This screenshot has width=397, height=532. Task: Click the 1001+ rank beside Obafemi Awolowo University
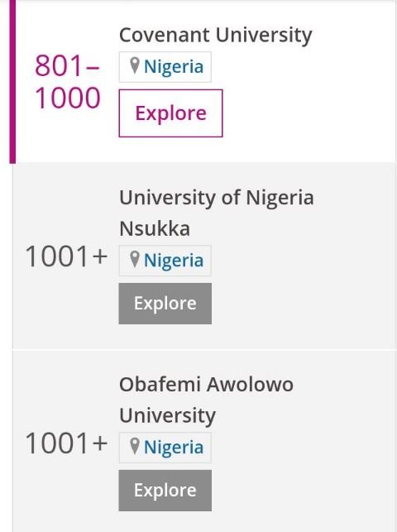[66, 443]
